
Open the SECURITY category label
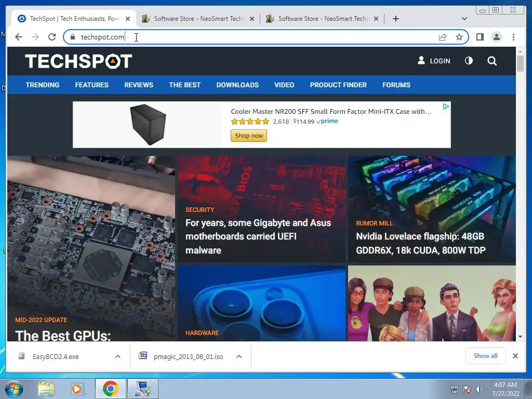pos(199,210)
